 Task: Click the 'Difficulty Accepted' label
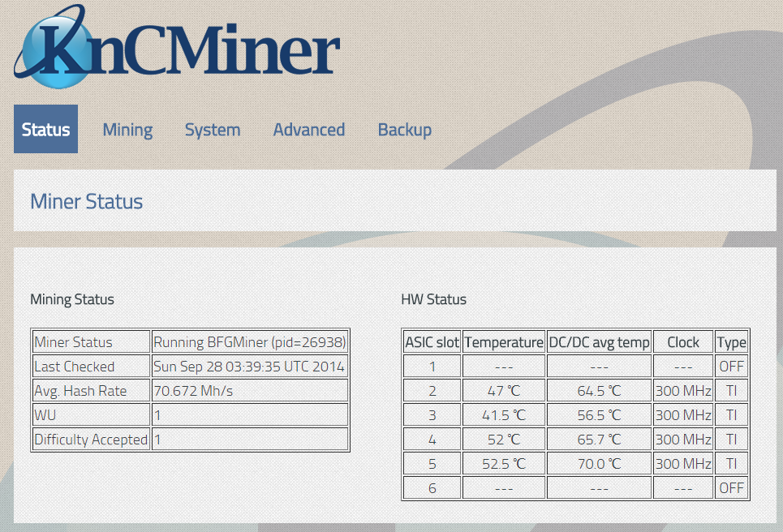[91, 440]
